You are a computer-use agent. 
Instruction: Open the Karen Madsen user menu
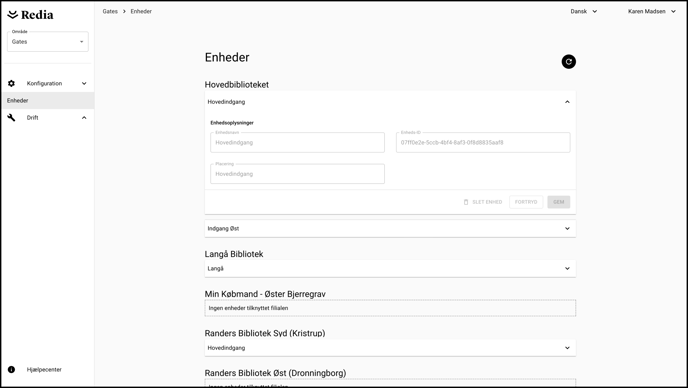(652, 11)
